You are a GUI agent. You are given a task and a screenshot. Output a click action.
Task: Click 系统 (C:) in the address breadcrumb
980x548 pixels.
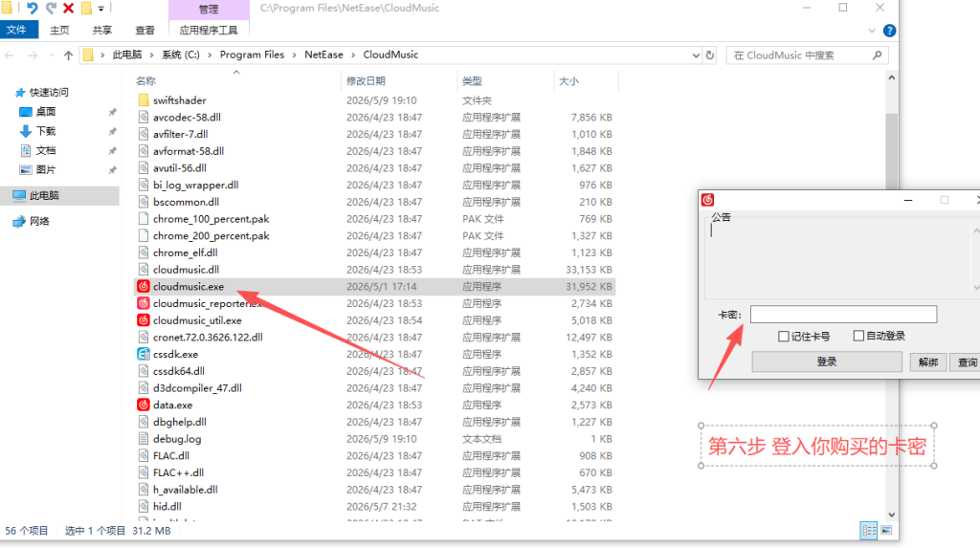[x=181, y=55]
